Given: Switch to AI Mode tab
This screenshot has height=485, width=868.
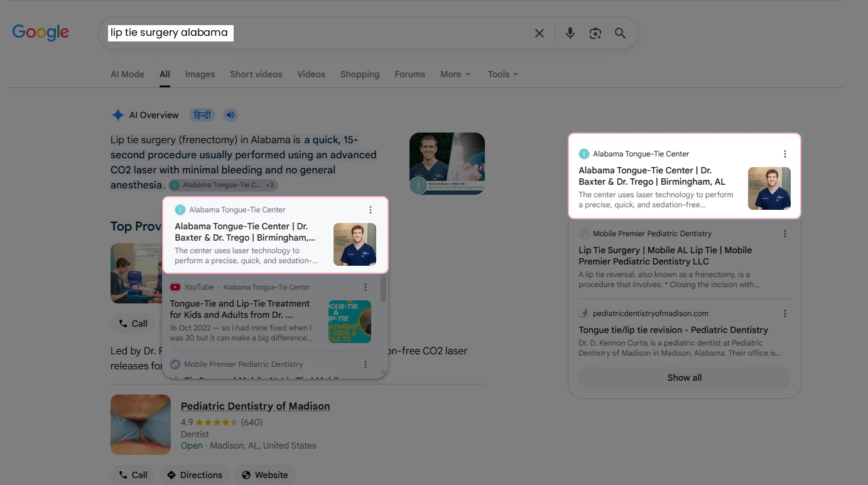Looking at the screenshot, I should tap(127, 74).
